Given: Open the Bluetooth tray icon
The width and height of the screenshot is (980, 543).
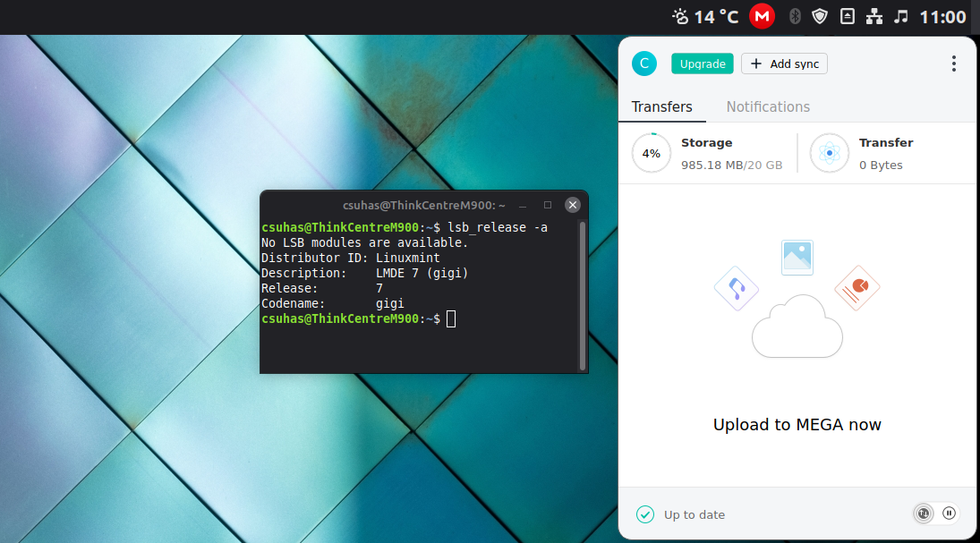Looking at the screenshot, I should (794, 16).
